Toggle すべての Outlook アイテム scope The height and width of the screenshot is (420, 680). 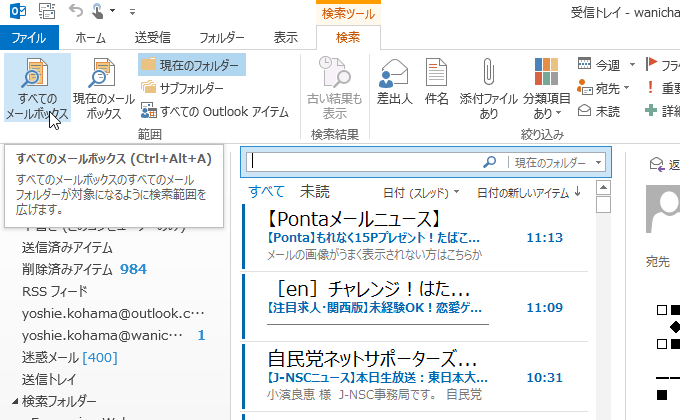click(215, 112)
